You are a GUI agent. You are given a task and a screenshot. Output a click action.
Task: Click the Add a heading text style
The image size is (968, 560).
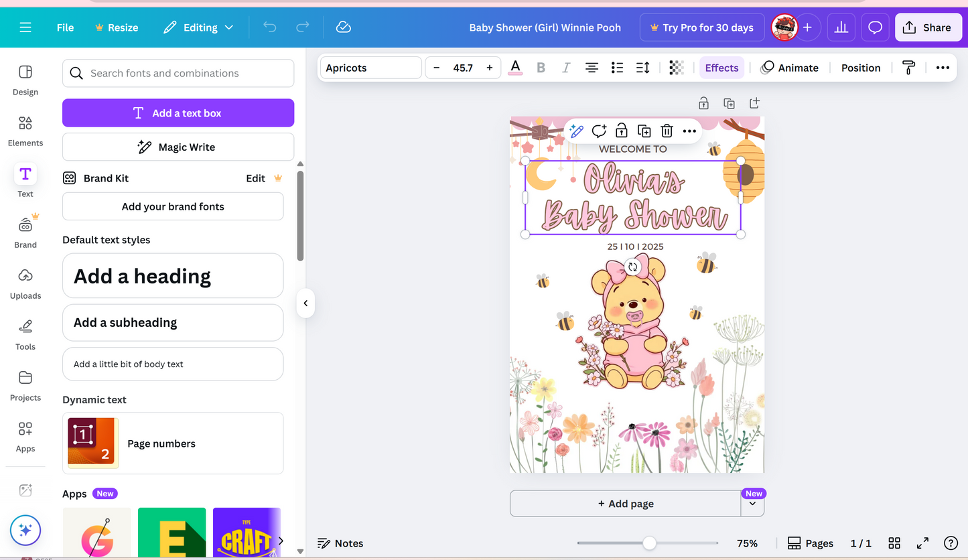tap(172, 275)
